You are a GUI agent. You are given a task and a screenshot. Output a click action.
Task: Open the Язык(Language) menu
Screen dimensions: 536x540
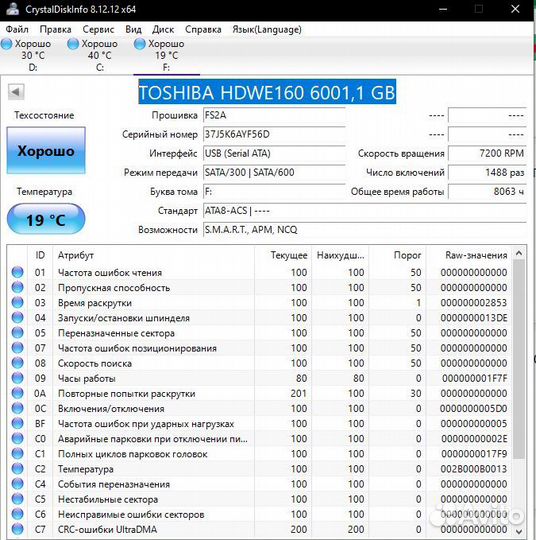[267, 29]
